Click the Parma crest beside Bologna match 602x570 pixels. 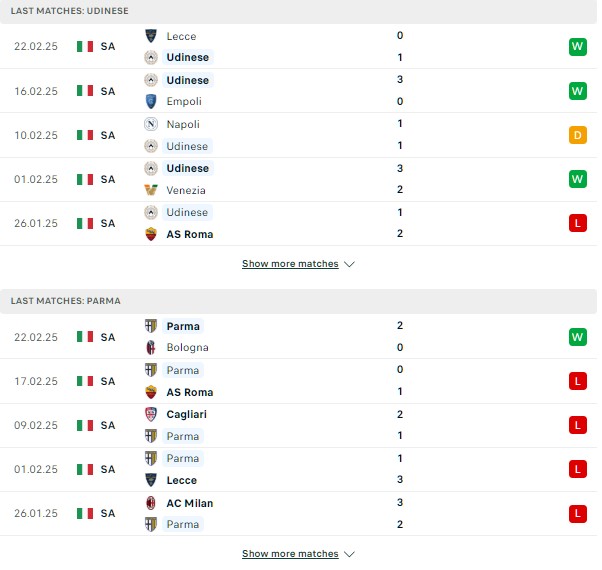pos(151,326)
